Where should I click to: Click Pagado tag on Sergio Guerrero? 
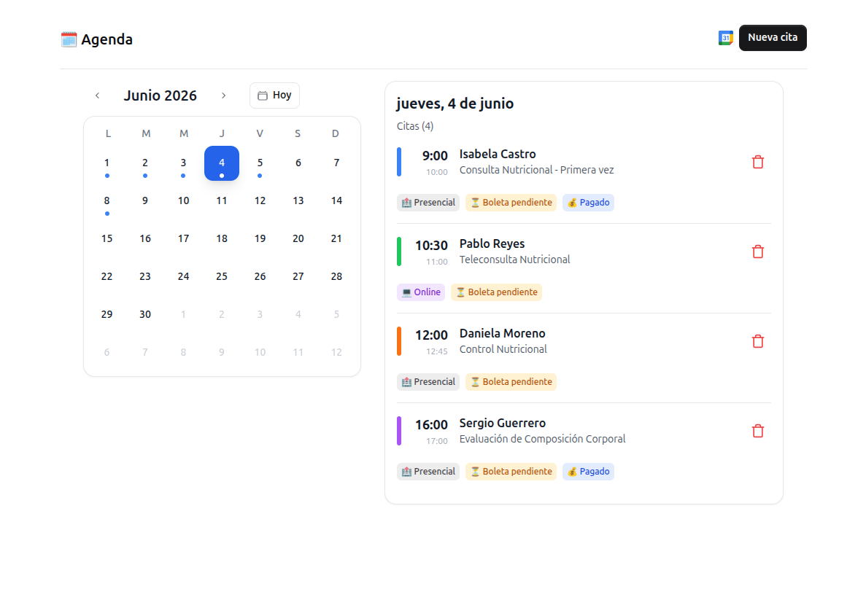pyautogui.click(x=588, y=472)
